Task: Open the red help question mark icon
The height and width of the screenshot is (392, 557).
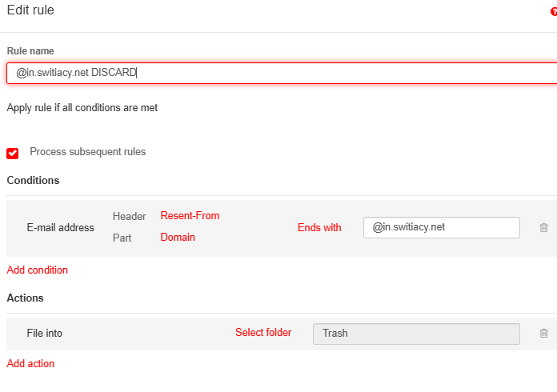Action: point(553,13)
